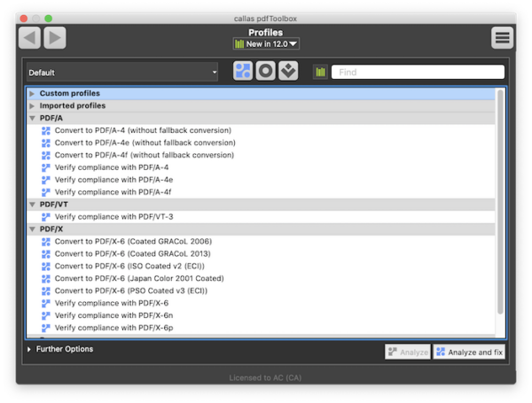Select Verify compliance with PDF/X-6 text
The image size is (532, 403).
tap(112, 303)
